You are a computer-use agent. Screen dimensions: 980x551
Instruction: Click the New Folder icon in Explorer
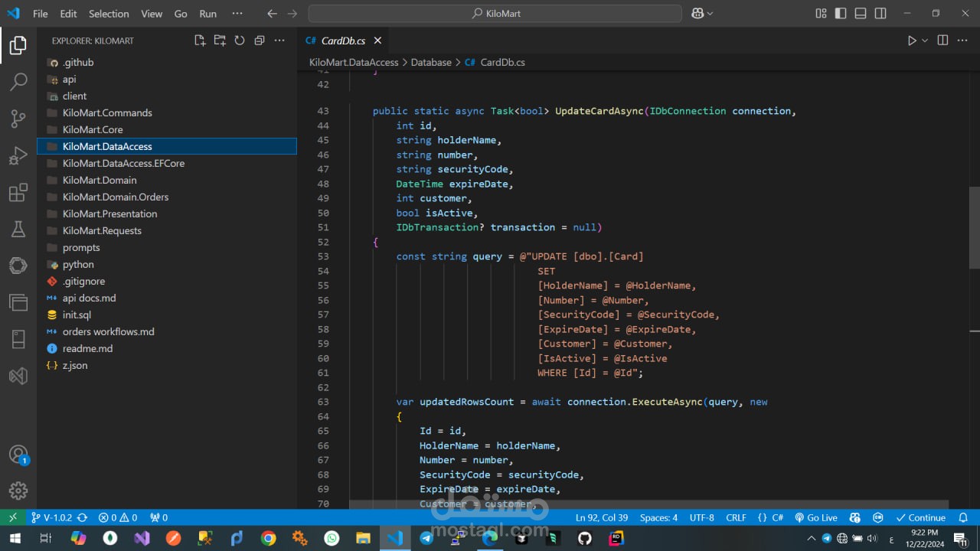[220, 41]
